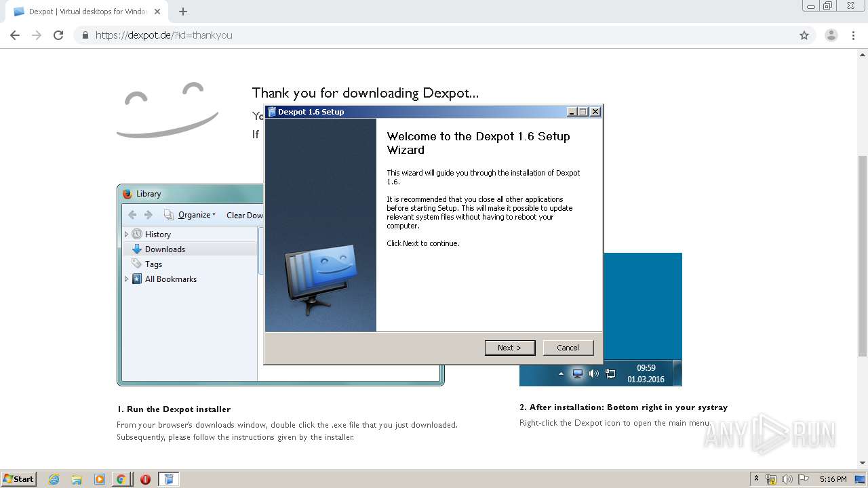Open Chrome profile avatar menu
This screenshot has width=868, height=488.
coord(831,35)
